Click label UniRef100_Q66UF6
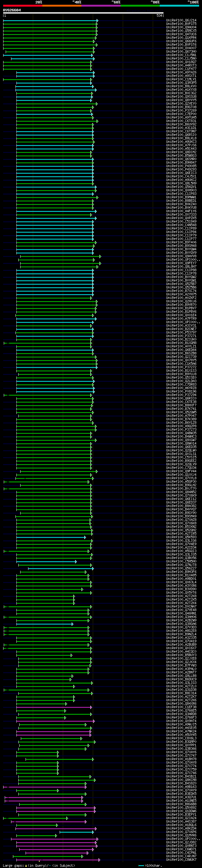This screenshot has width=202, height=868. click(x=181, y=41)
